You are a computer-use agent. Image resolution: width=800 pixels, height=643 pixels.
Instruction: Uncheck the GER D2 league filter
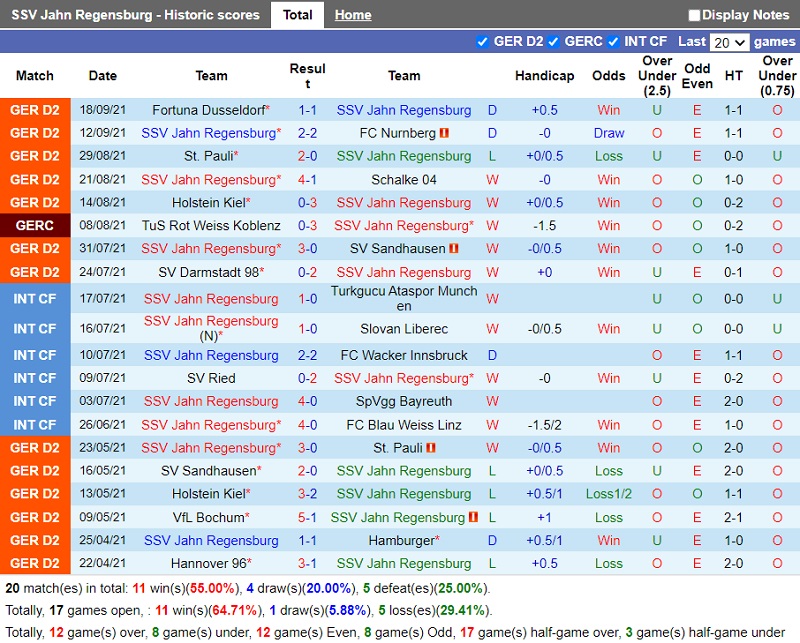[483, 42]
